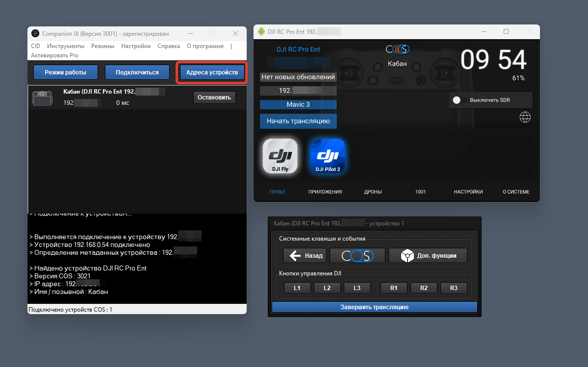Click the Назад back arrow button

tap(305, 255)
